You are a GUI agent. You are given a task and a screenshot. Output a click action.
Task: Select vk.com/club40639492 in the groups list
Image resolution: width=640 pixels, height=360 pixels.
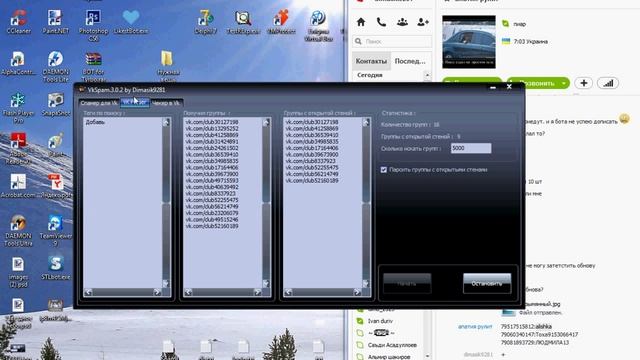coord(212,187)
